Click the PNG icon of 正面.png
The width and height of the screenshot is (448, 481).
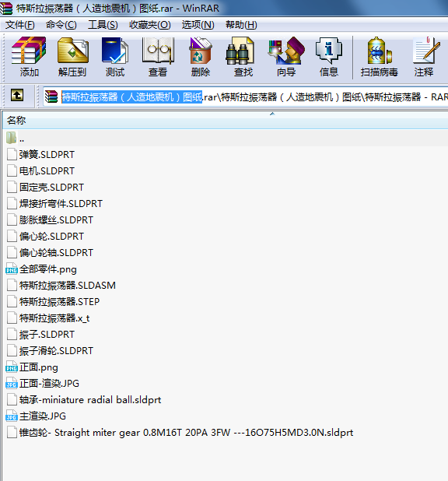click(12, 367)
